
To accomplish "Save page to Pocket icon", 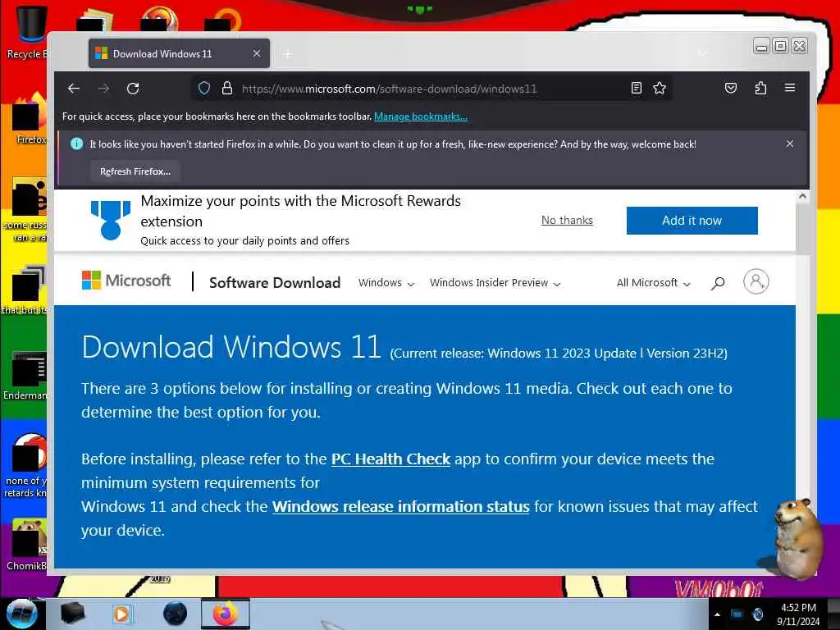I will point(731,89).
